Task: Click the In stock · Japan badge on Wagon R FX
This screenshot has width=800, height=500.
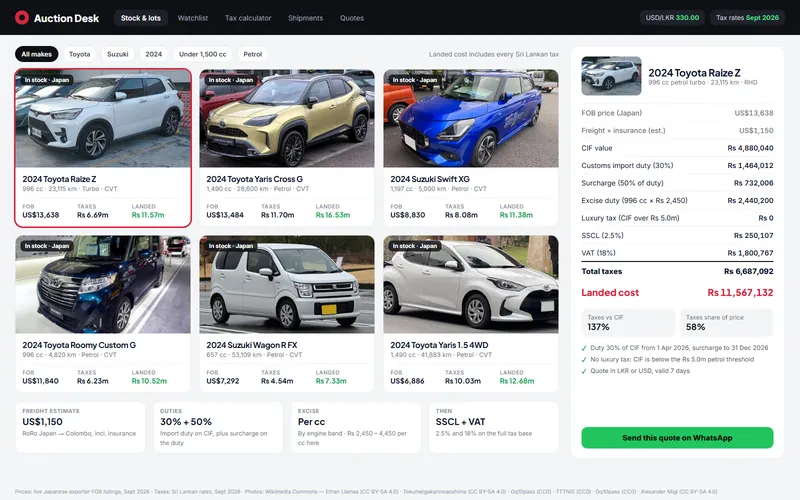Action: [x=231, y=246]
